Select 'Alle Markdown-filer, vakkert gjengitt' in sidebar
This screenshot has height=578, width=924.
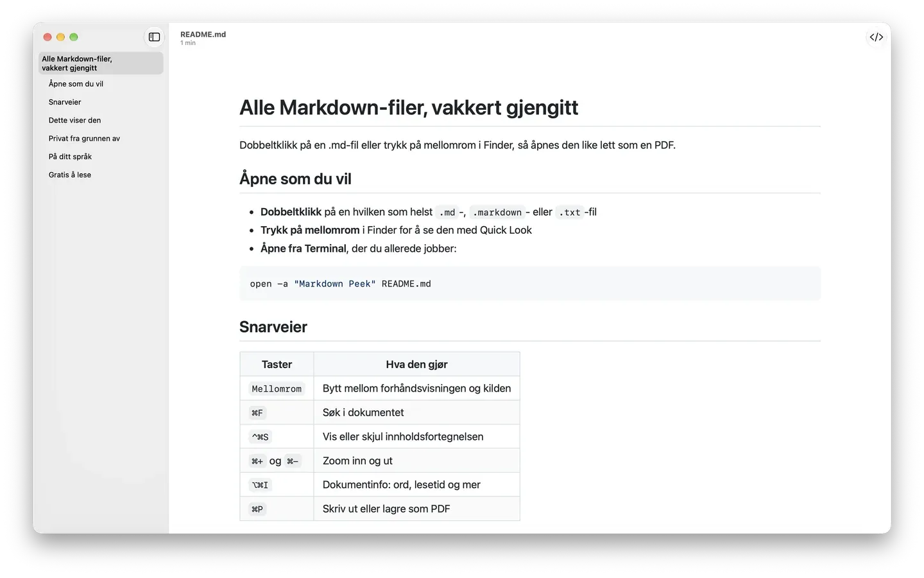coord(101,63)
